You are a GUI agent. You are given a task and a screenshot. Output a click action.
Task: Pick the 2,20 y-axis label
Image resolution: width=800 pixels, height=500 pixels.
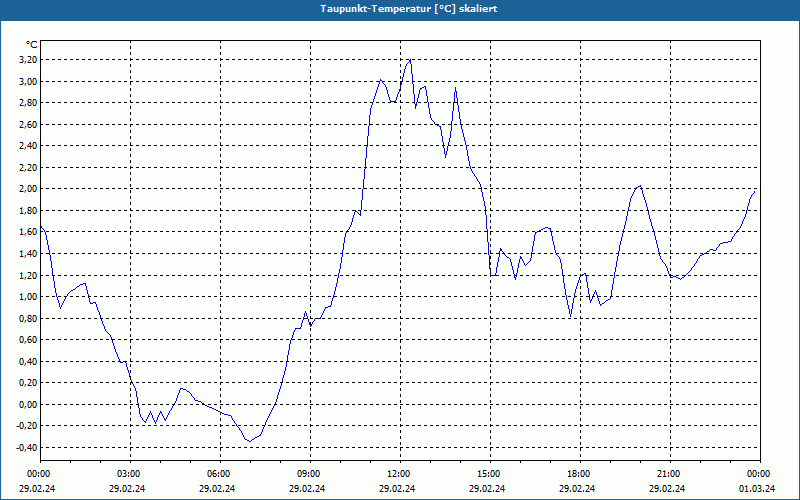tap(28, 167)
